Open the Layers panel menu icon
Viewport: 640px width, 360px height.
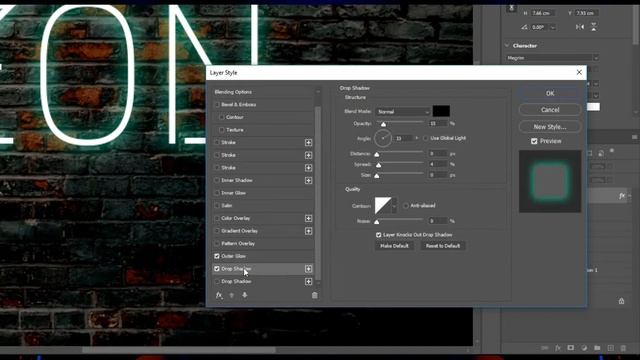635,137
